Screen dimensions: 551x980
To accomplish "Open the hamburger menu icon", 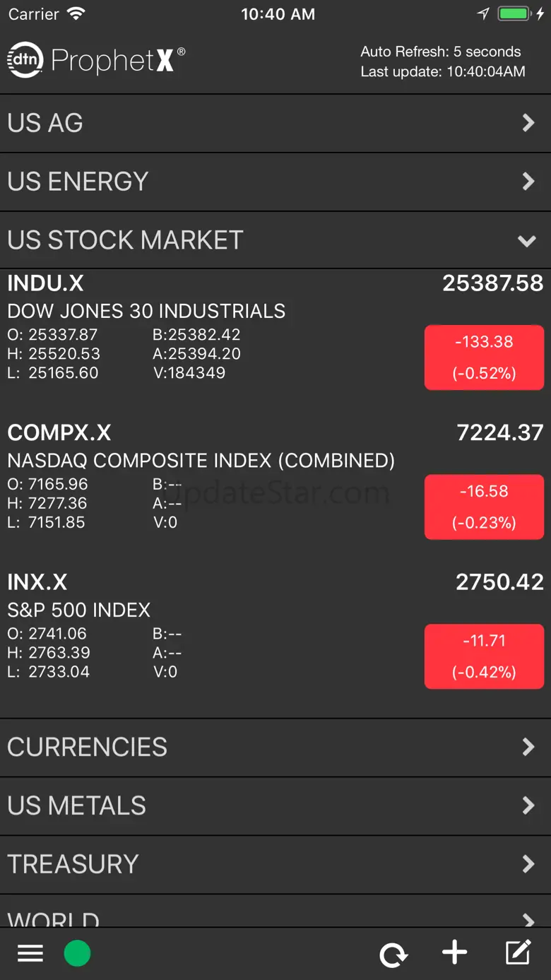I will point(30,954).
